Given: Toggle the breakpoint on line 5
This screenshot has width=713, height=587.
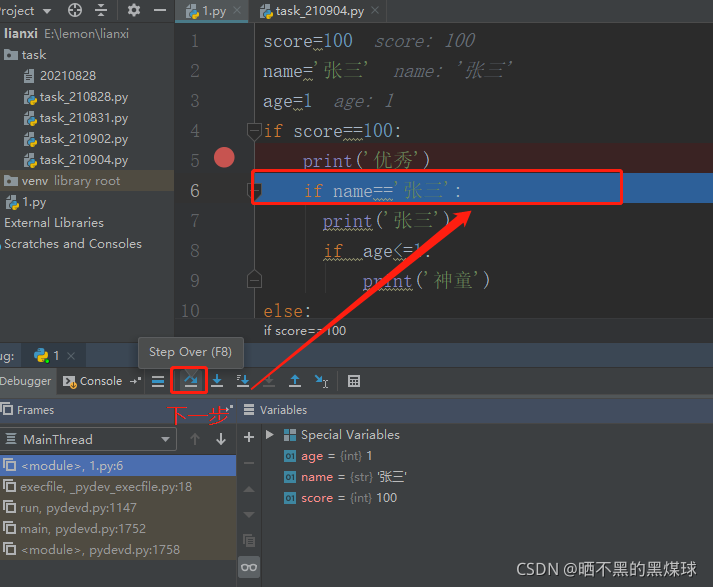Looking at the screenshot, I should [x=224, y=157].
